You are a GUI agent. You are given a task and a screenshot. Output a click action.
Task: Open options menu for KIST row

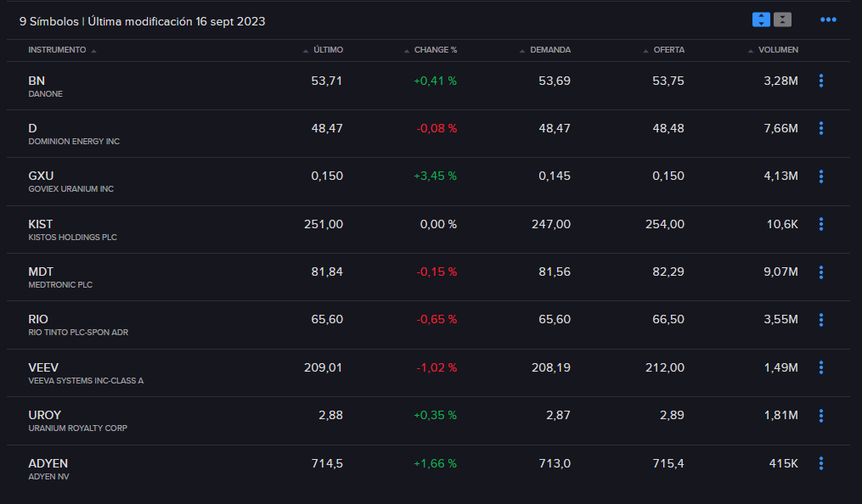point(821,224)
